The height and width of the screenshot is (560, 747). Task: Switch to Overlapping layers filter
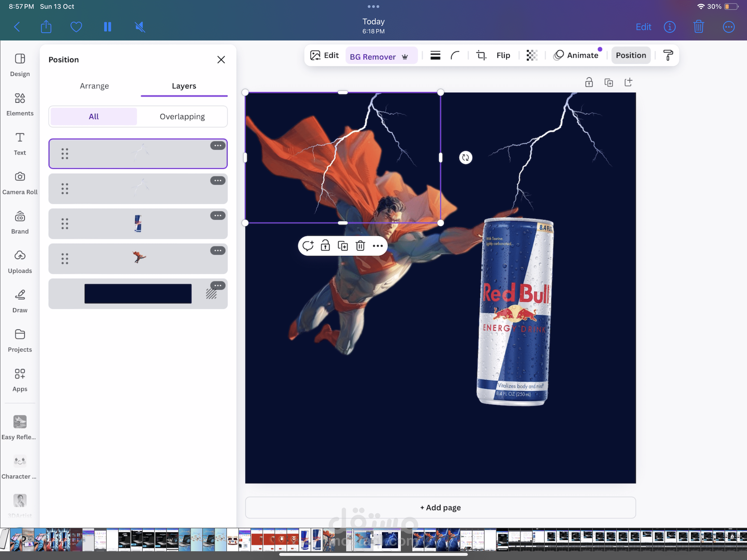click(182, 116)
